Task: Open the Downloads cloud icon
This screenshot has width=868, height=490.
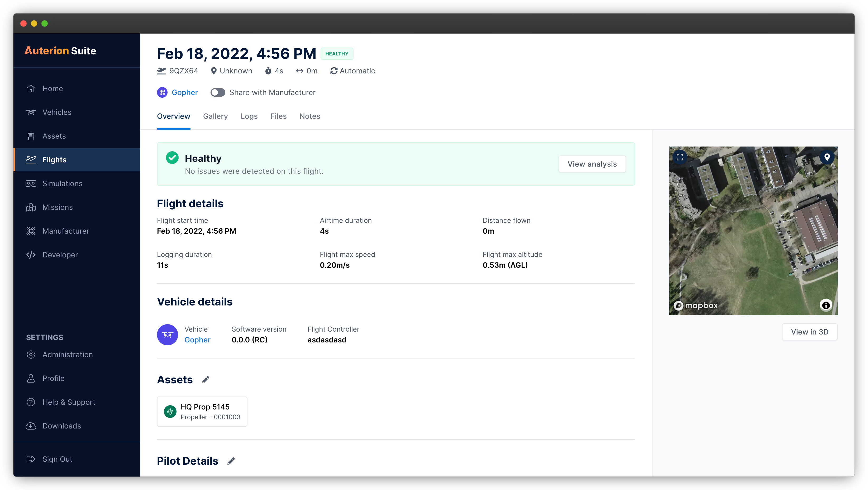Action: click(31, 426)
